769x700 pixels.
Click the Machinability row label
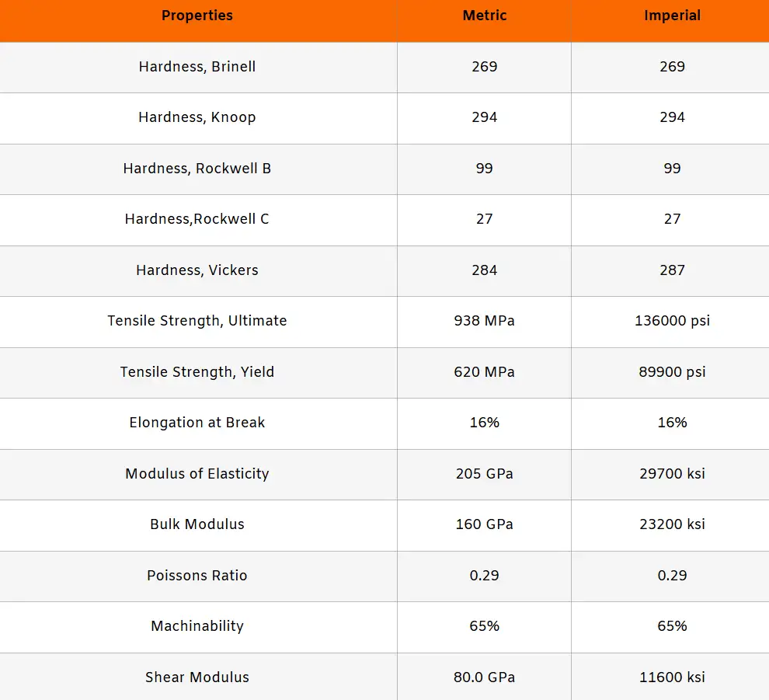(x=197, y=626)
